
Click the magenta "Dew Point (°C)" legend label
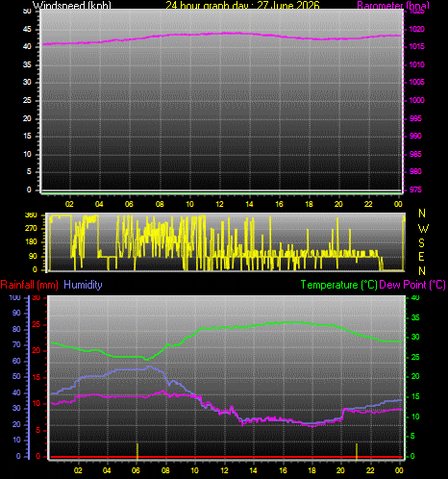[x=412, y=285]
